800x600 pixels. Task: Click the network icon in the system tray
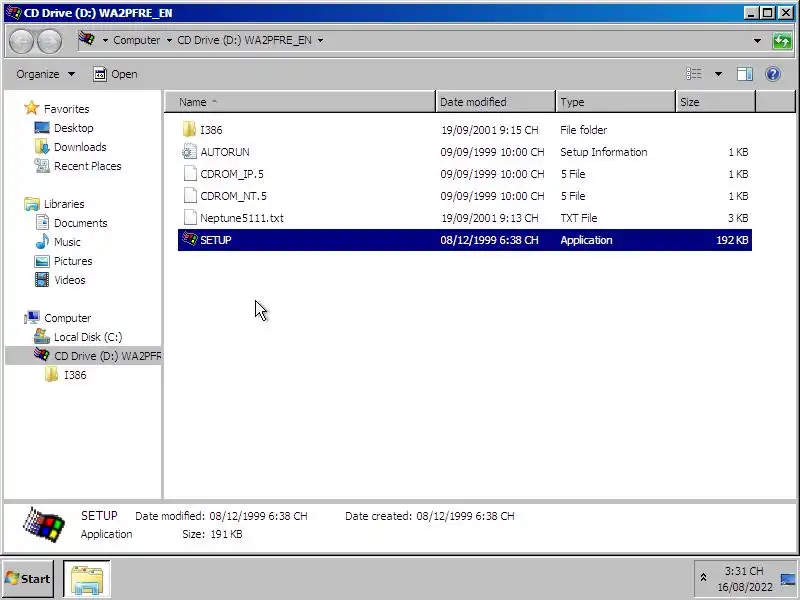787,579
